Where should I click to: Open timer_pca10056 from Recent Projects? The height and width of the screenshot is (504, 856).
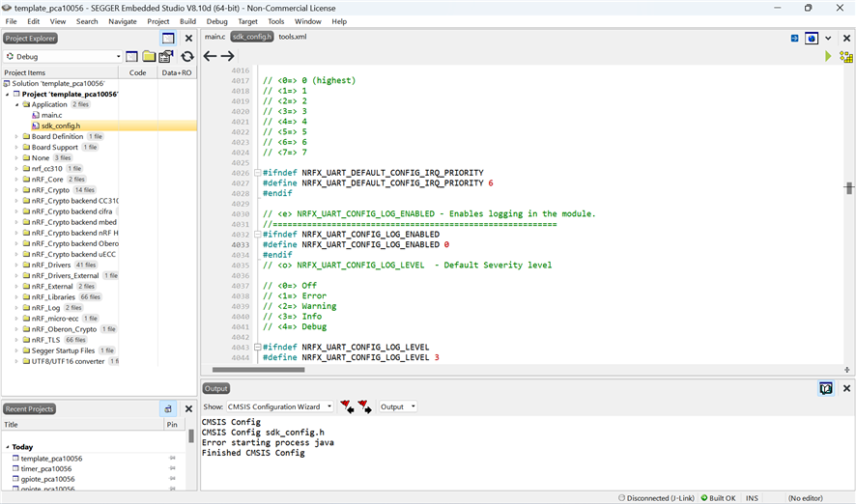[46, 468]
